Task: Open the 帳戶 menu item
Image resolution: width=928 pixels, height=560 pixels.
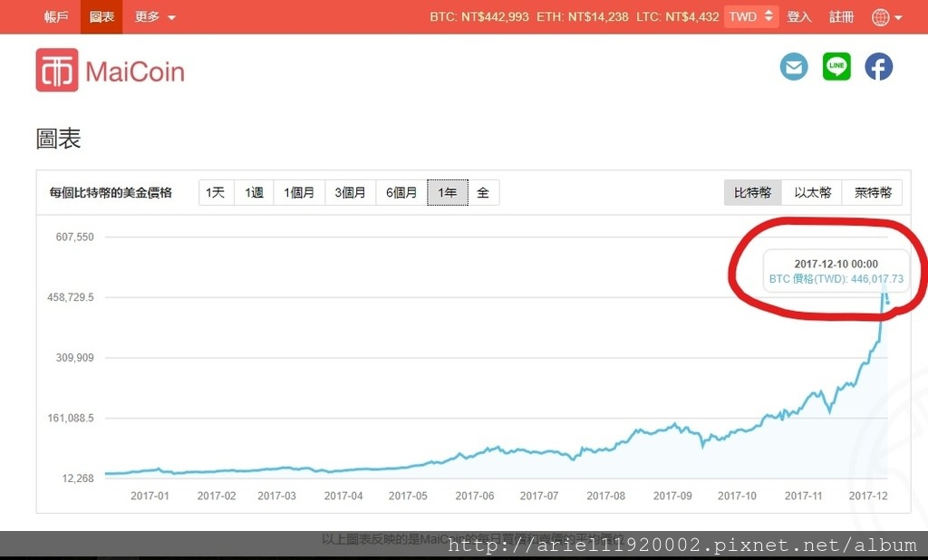Action: click(56, 16)
